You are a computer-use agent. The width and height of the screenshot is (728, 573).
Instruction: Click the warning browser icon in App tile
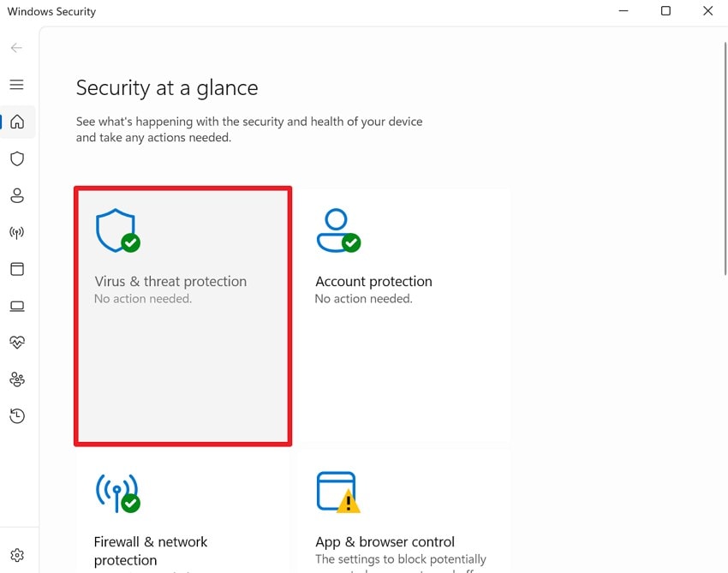tap(337, 492)
